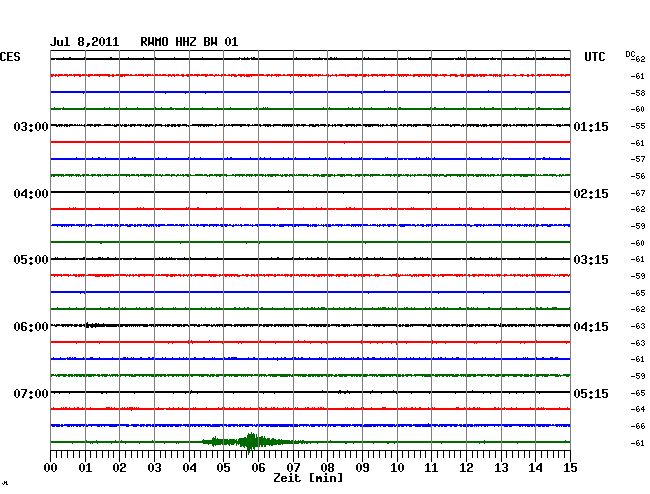650x494 pixels.
Task: Click the '04' minute axis label
Action: coord(189,468)
